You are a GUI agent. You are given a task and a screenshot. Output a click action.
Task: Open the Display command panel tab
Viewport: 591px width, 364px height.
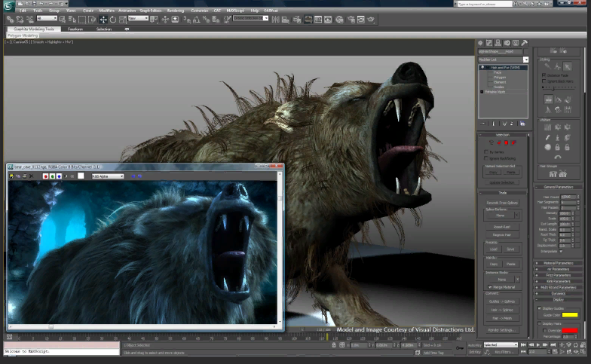[x=516, y=43]
